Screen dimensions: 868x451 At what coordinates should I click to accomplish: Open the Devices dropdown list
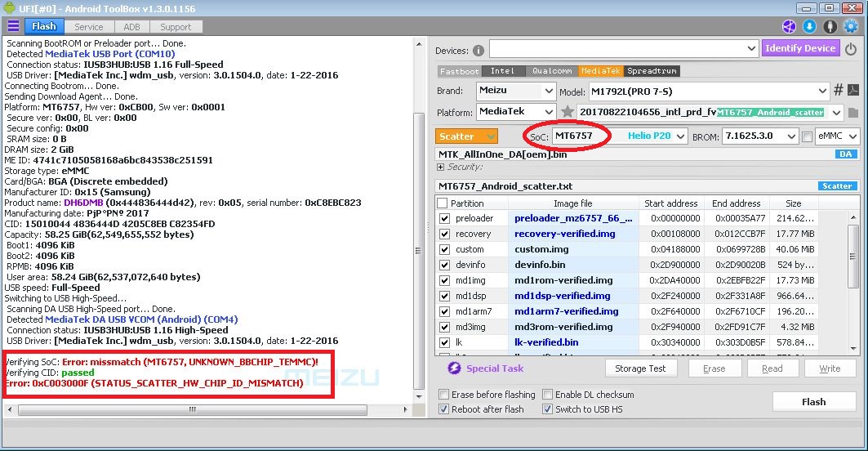coord(751,49)
